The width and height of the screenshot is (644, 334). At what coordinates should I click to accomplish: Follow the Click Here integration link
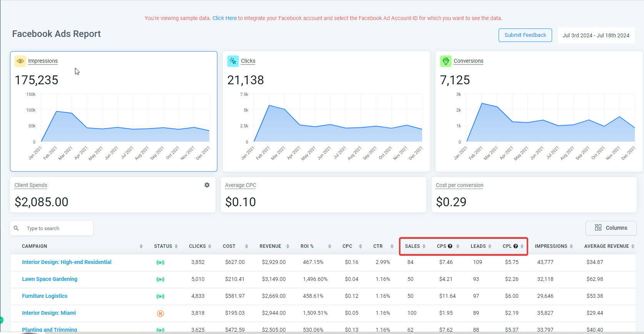(x=225, y=18)
